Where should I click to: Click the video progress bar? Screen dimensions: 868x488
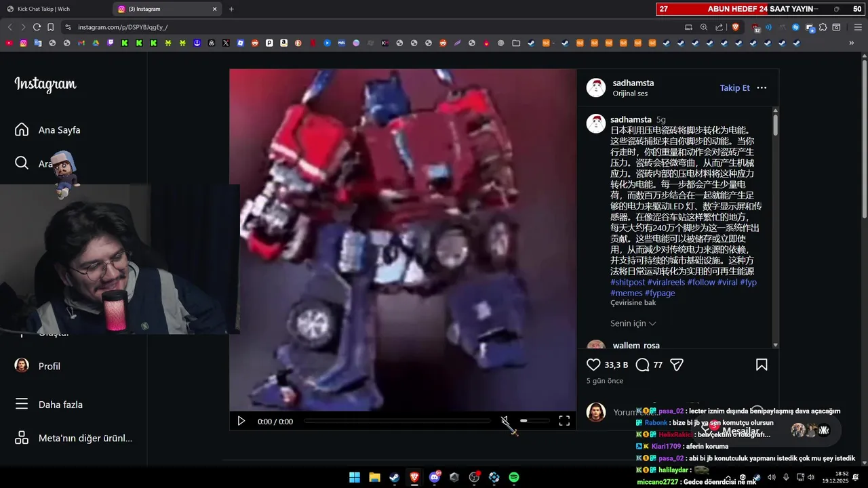point(397,421)
